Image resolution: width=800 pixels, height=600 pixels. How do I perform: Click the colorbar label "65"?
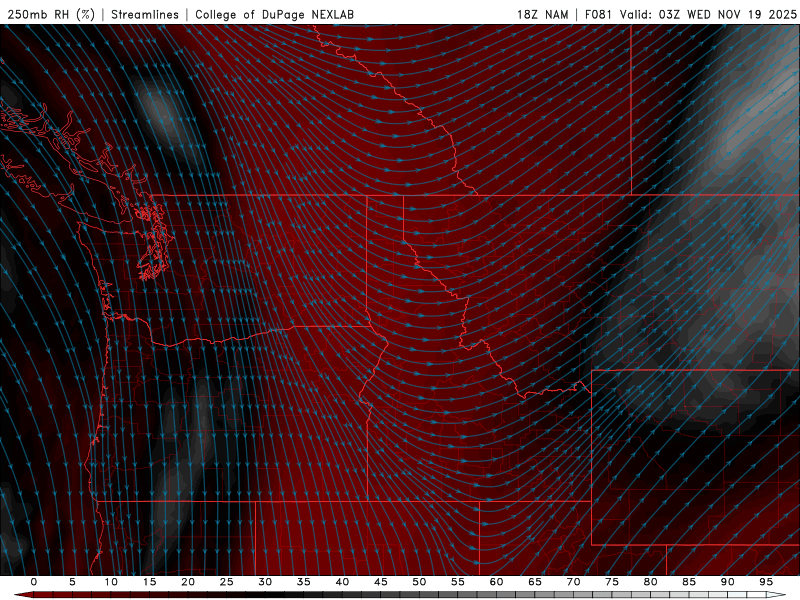[x=535, y=582]
